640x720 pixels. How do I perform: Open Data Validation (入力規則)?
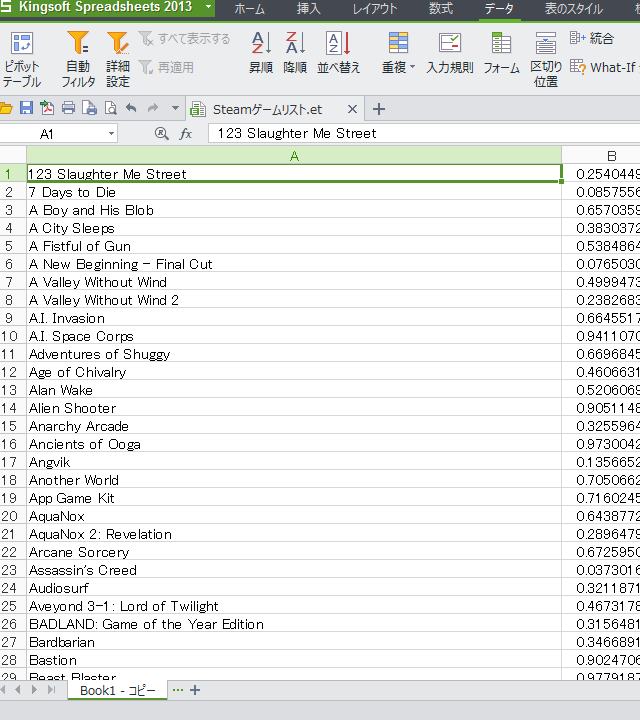449,53
